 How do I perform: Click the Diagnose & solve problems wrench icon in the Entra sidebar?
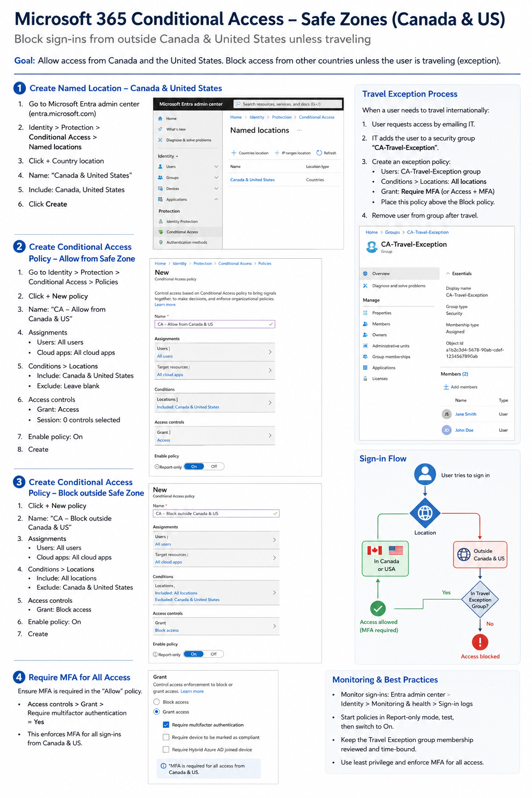coord(160,140)
